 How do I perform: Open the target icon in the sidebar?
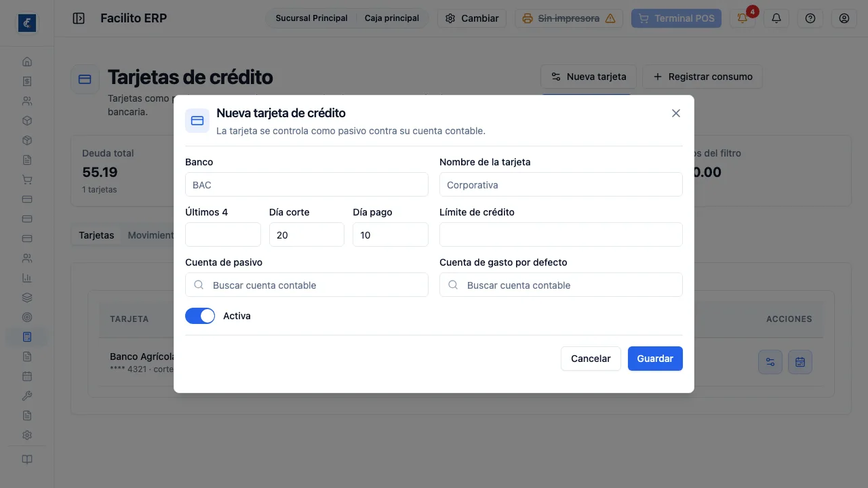[x=27, y=317]
